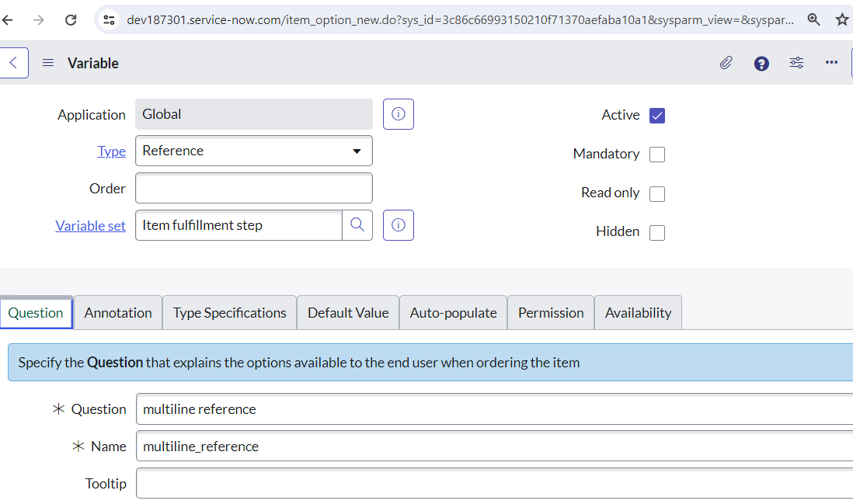Open site information icon in address bar
Viewport: 853px width, 504px height.
[x=110, y=20]
